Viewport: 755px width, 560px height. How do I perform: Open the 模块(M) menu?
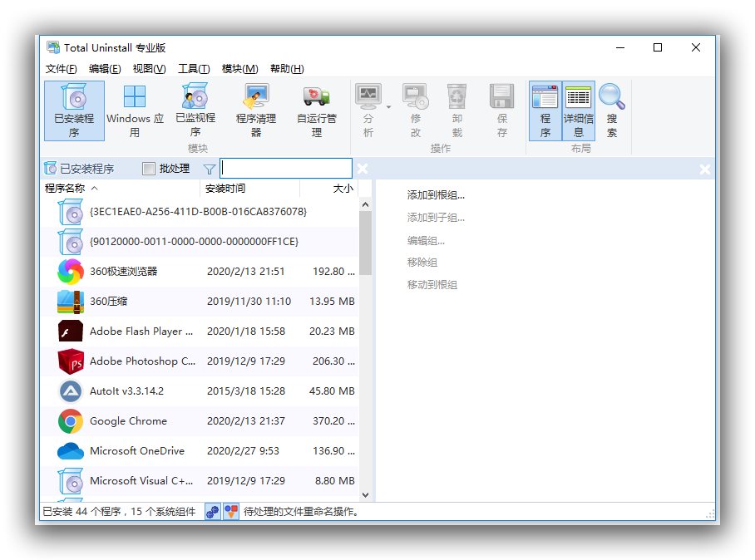pos(239,69)
